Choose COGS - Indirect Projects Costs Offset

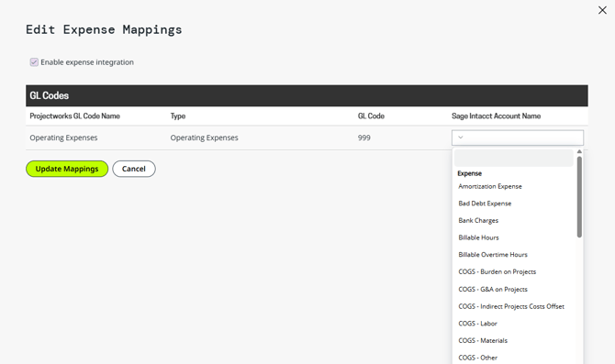pyautogui.click(x=511, y=306)
